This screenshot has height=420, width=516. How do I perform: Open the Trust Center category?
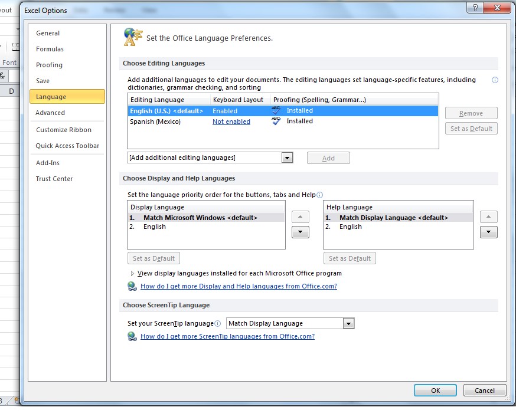click(67, 179)
